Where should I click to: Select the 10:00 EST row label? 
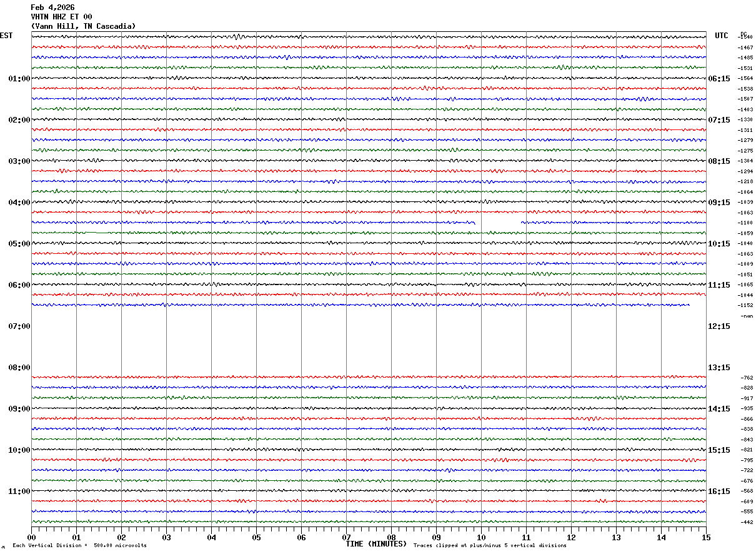[19, 450]
